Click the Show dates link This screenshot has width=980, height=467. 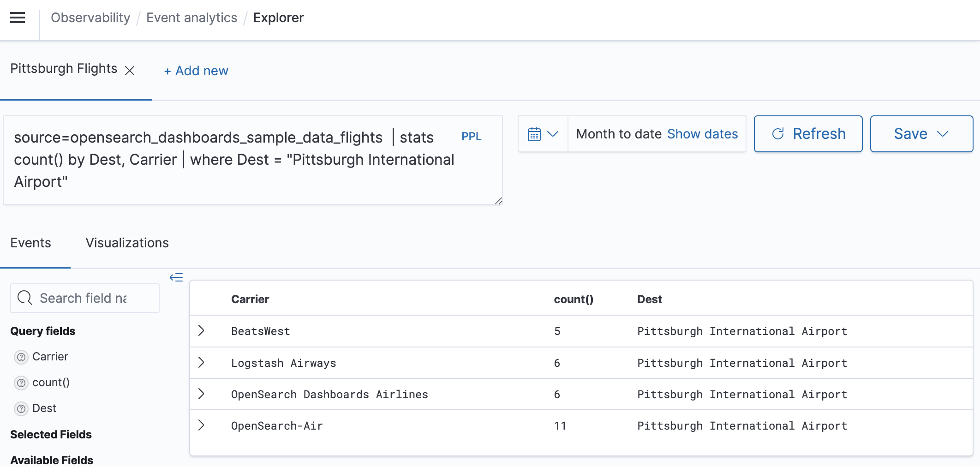pos(702,134)
